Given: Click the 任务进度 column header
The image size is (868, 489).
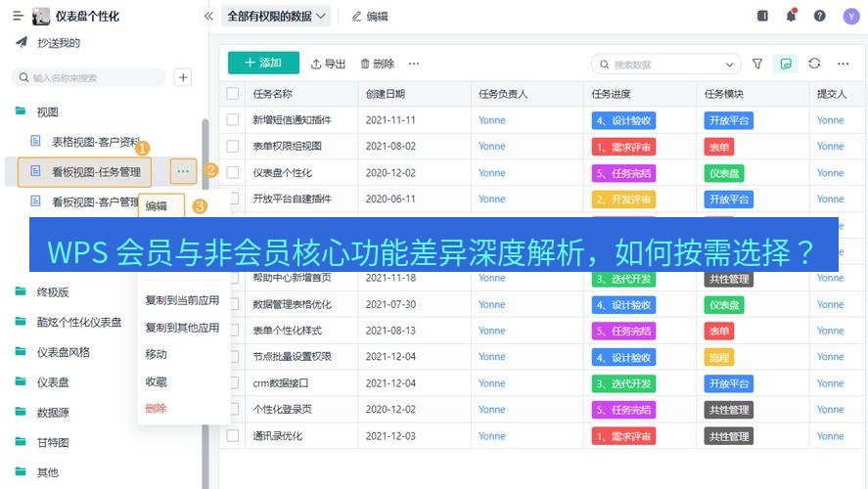Looking at the screenshot, I should pyautogui.click(x=612, y=94).
